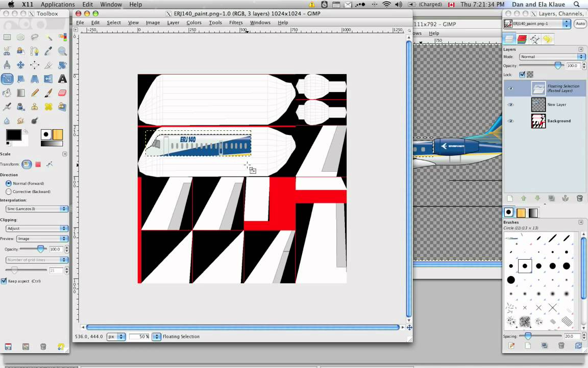Click the Auto button

[x=580, y=24]
